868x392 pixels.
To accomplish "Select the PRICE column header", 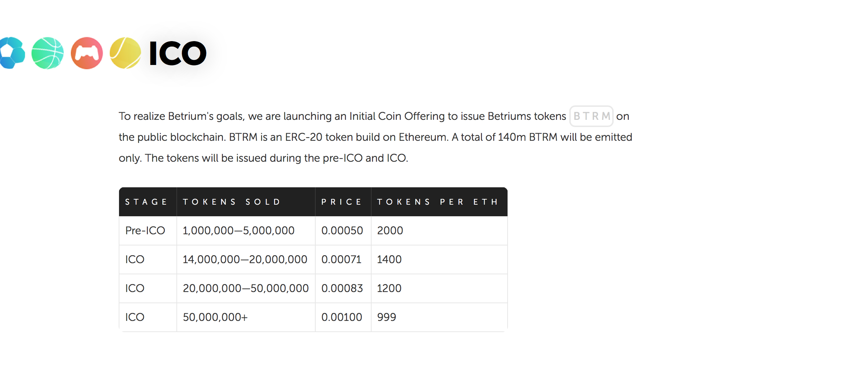I will click(342, 202).
